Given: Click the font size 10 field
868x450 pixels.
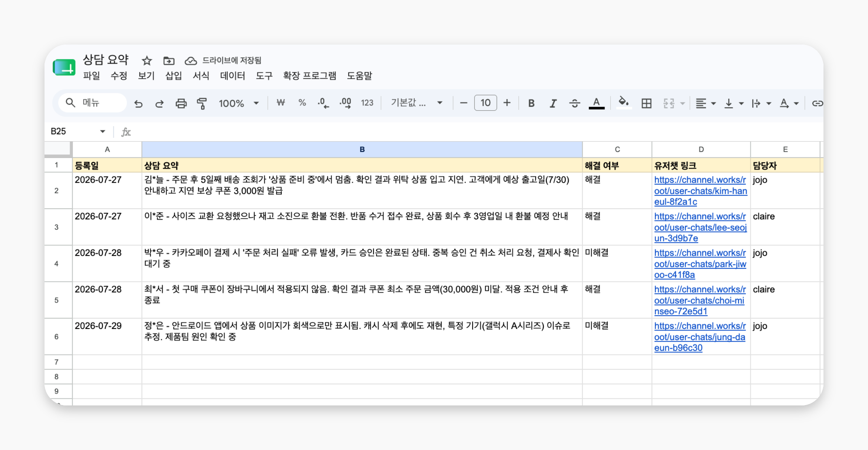Looking at the screenshot, I should tap(485, 103).
